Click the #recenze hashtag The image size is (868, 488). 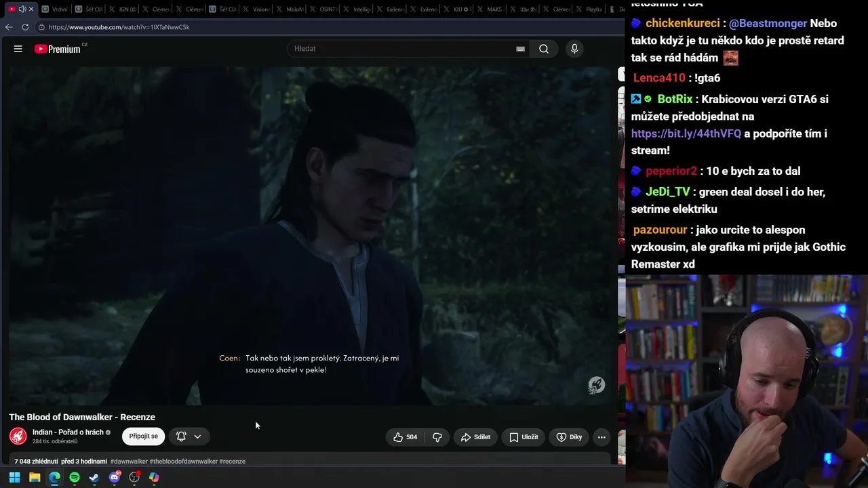[x=233, y=462]
